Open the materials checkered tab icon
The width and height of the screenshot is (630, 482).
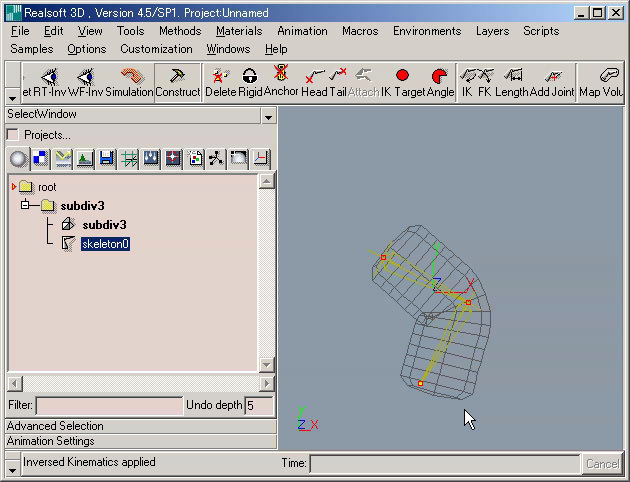(41, 159)
